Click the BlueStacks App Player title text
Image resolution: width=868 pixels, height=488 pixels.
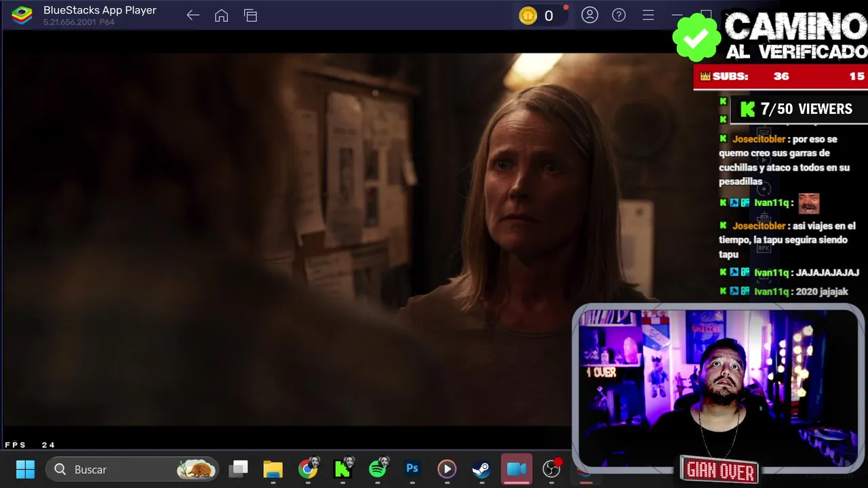click(100, 10)
